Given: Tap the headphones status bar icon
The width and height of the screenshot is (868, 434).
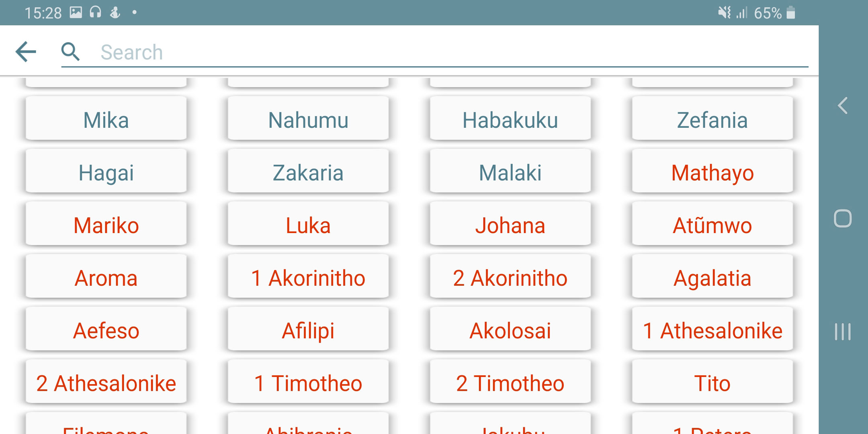Looking at the screenshot, I should click(95, 12).
